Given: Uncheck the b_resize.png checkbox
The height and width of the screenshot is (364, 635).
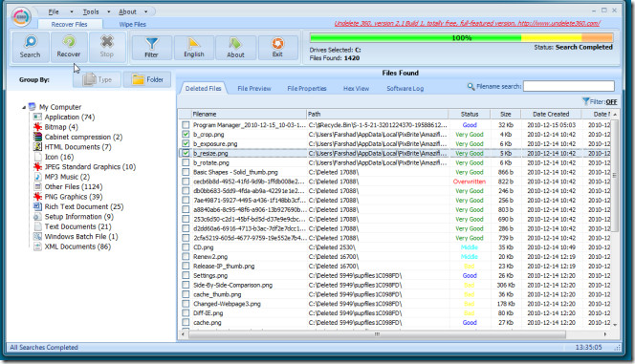Looking at the screenshot, I should [x=186, y=153].
